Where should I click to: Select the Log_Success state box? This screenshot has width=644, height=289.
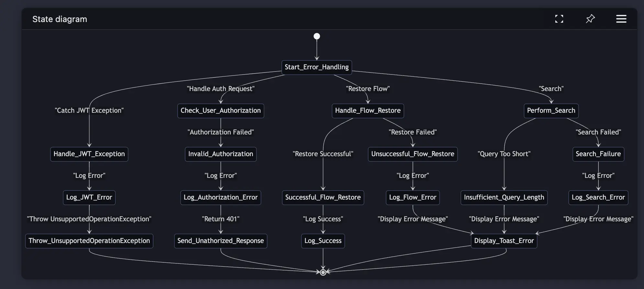[323, 241]
